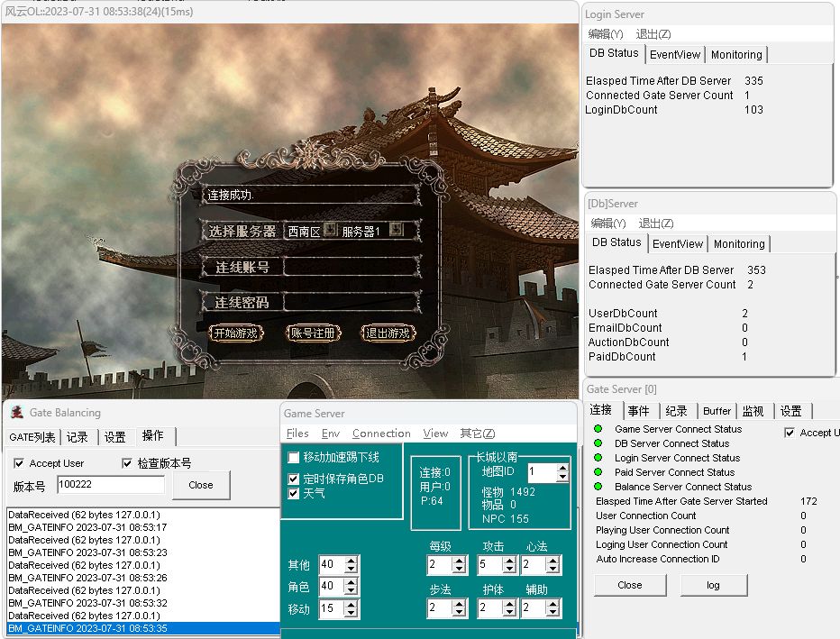
Task: Uncheck the 检查版本号 checkbox
Action: (x=127, y=463)
